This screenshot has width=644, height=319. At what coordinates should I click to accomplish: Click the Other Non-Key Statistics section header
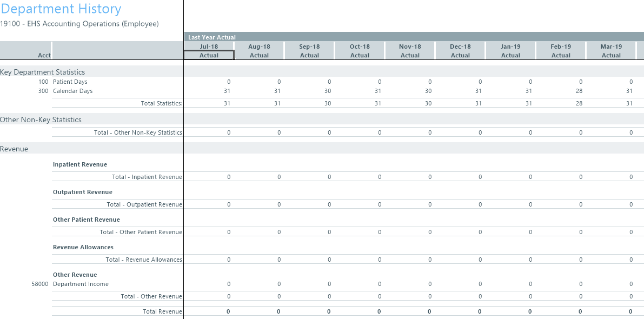coord(41,119)
